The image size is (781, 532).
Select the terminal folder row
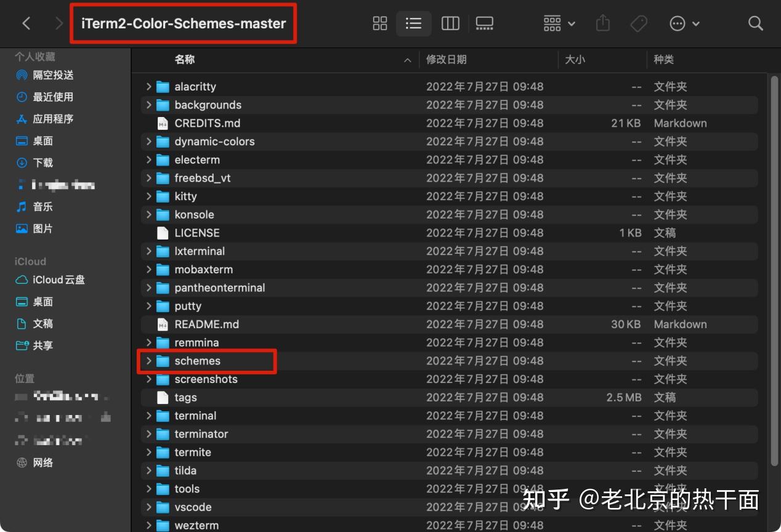coord(449,416)
